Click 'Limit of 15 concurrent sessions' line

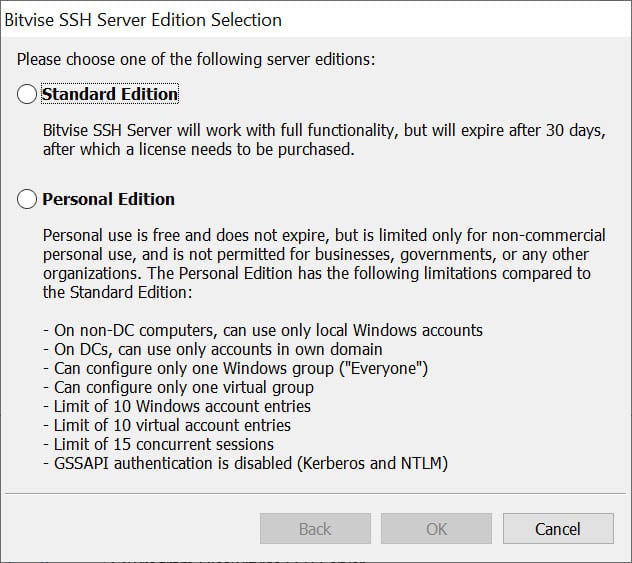coord(158,444)
